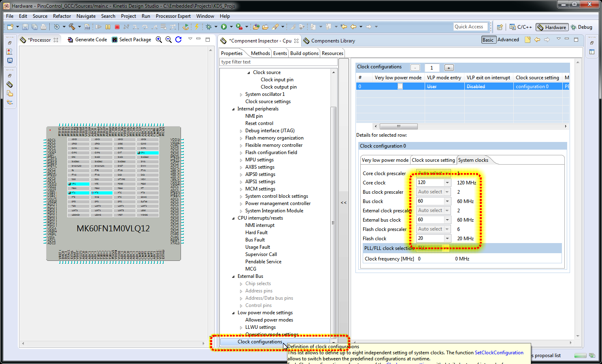This screenshot has width=602, height=364.
Task: Select the Events tab
Action: point(280,53)
